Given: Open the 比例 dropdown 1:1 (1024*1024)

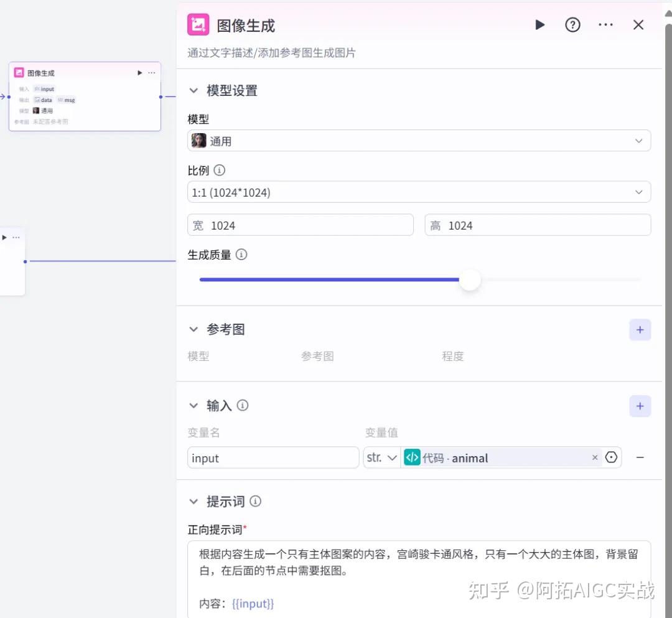Looking at the screenshot, I should tap(419, 193).
